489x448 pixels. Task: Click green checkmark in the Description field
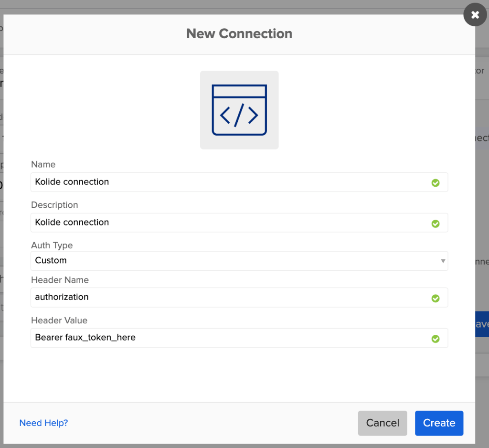[435, 223]
